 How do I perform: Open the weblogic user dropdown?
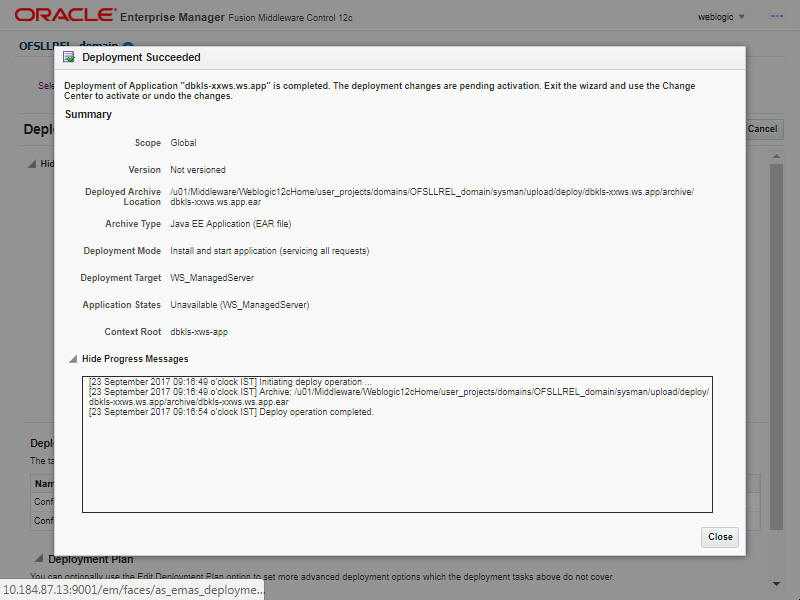tap(720, 17)
